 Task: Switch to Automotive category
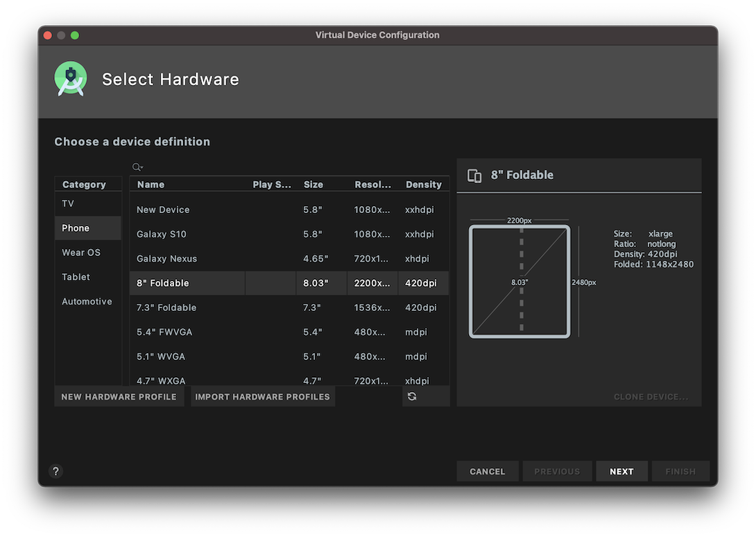pyautogui.click(x=87, y=302)
